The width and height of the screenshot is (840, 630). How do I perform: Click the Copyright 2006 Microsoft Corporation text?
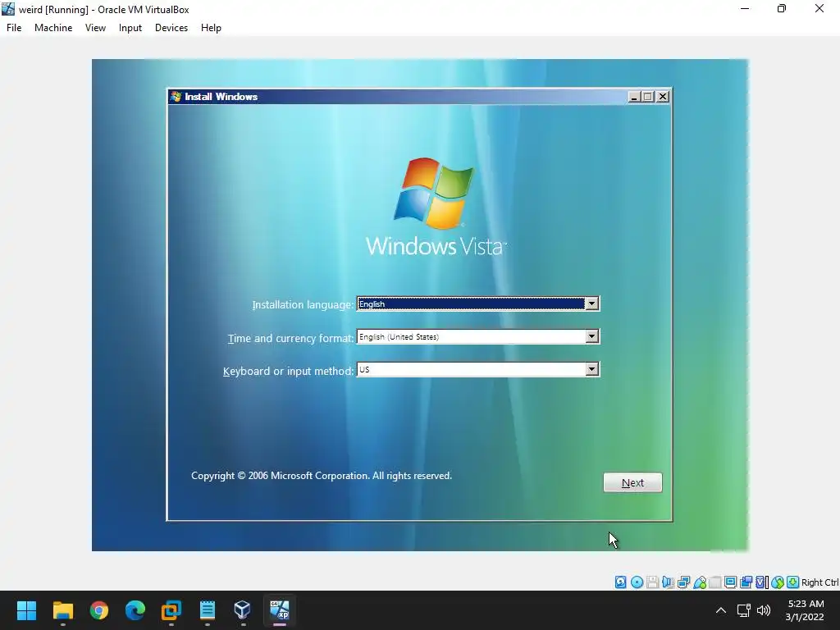pos(322,476)
